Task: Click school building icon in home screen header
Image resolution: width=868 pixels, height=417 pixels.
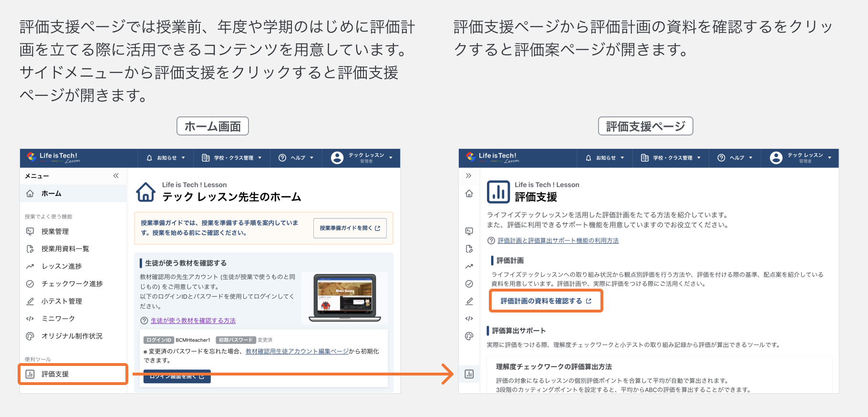Action: coord(206,158)
